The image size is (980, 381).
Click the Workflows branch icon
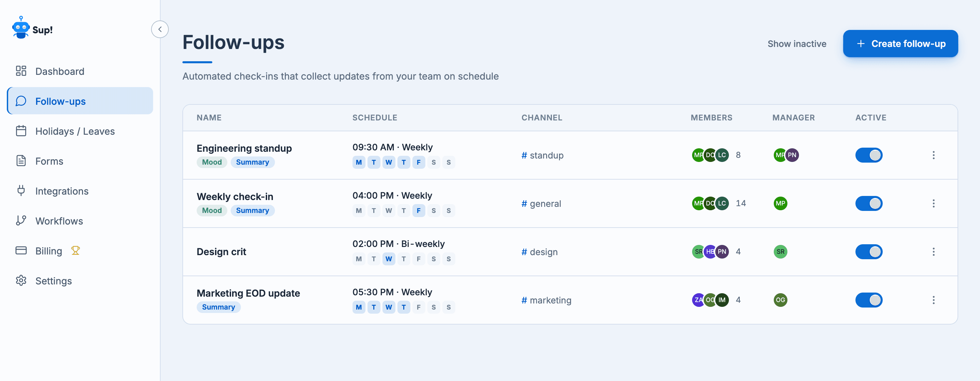(x=21, y=220)
